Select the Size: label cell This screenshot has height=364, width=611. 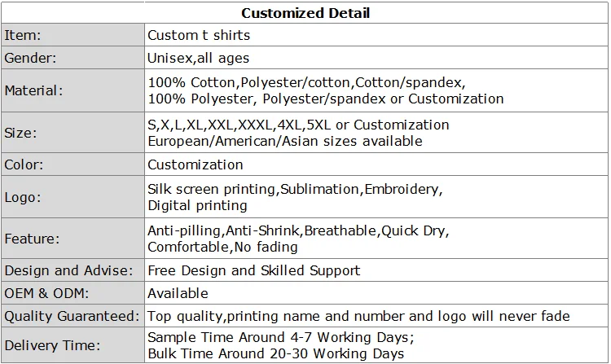tap(73, 133)
